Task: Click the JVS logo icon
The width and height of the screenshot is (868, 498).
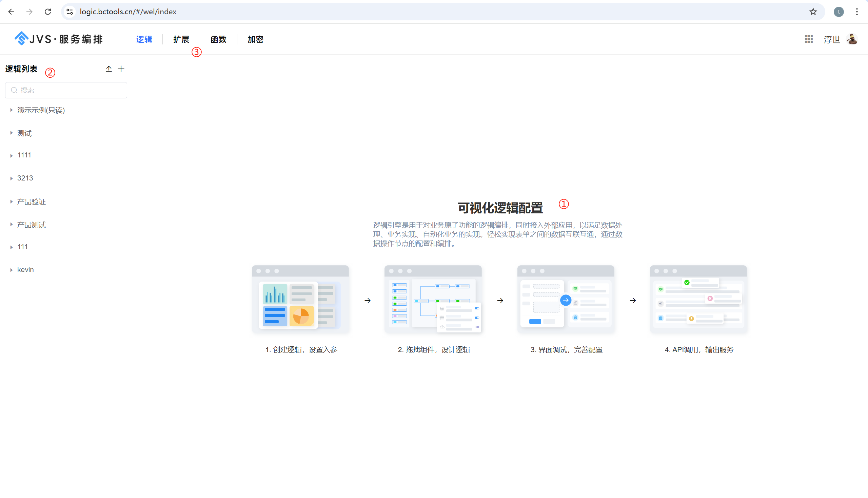Action: click(x=21, y=38)
